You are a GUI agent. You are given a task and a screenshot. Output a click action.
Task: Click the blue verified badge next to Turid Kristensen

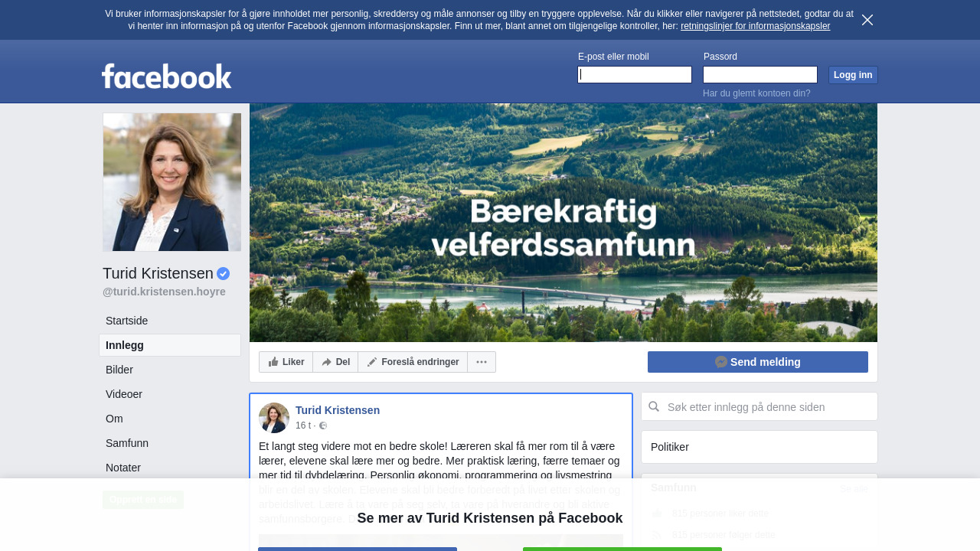pyautogui.click(x=224, y=274)
